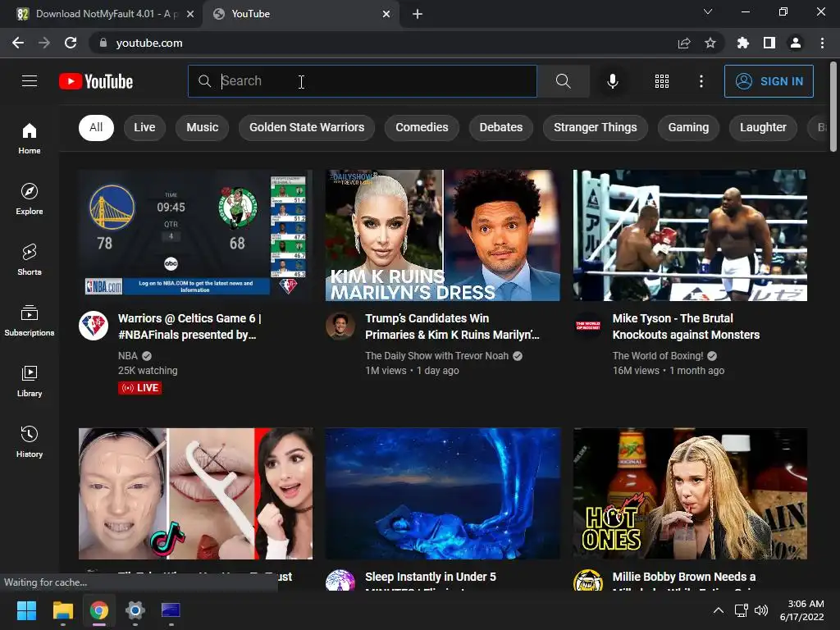Bookmark this page with star icon
840x630 pixels.
pyautogui.click(x=710, y=43)
